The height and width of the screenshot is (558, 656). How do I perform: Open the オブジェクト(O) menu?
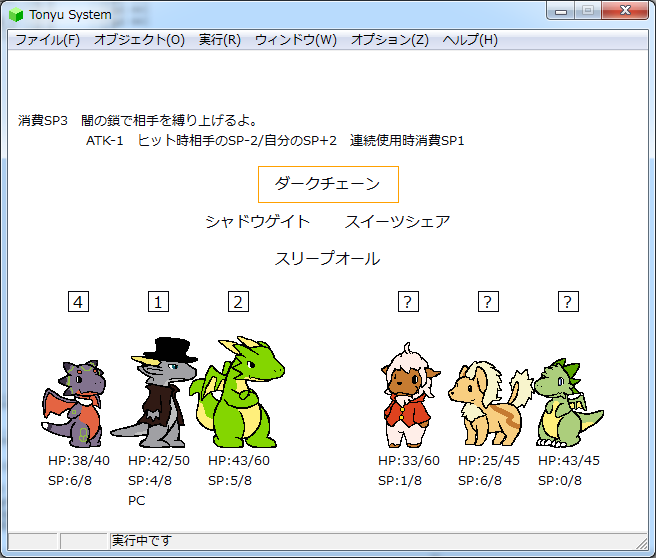(x=139, y=40)
